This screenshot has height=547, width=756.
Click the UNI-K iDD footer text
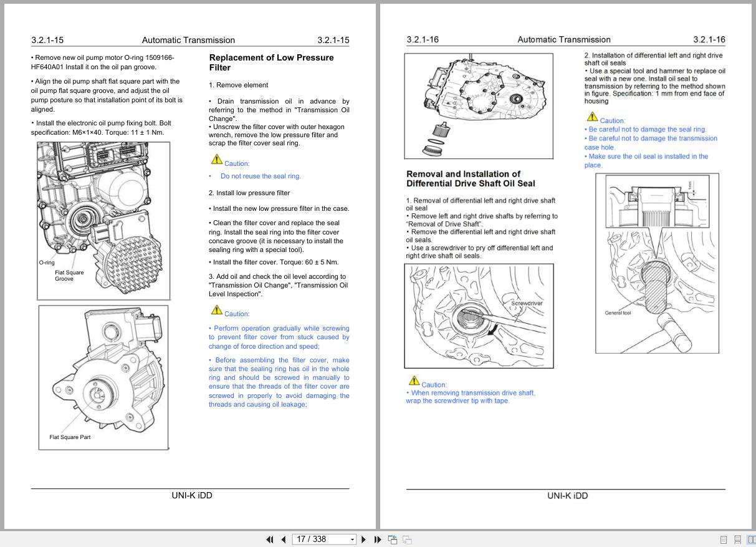click(191, 495)
